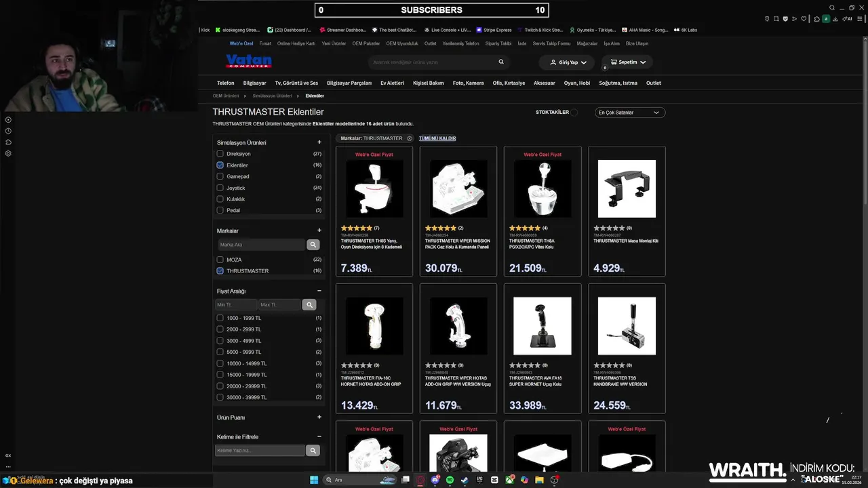This screenshot has width=868, height=488.
Task: Click the Marka Ara search button
Action: tap(313, 245)
